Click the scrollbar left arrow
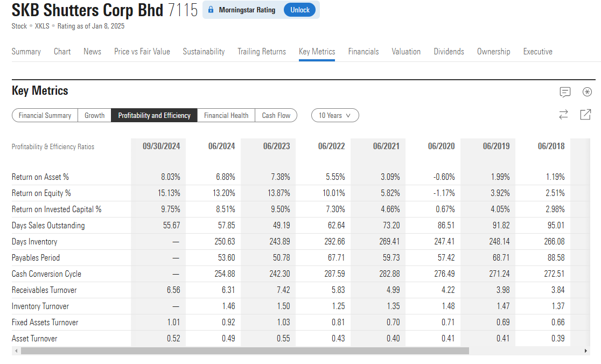Image resolution: width=601 pixels, height=364 pixels. pyautogui.click(x=16, y=351)
